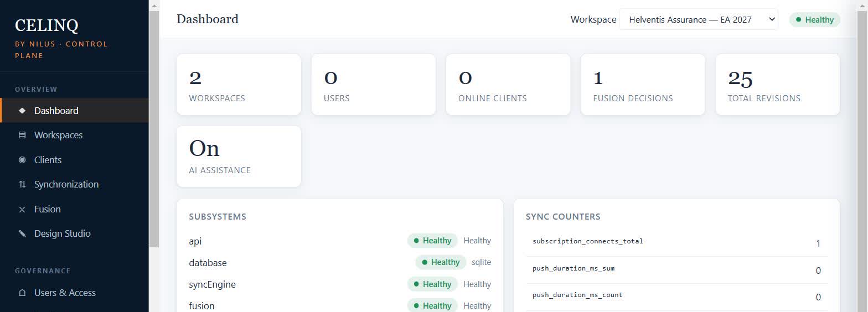
Task: Click the Users & Access icon
Action: (22, 293)
